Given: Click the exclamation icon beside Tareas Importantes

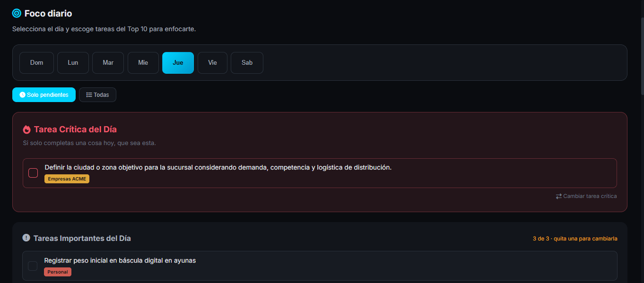Looking at the screenshot, I should (26, 238).
